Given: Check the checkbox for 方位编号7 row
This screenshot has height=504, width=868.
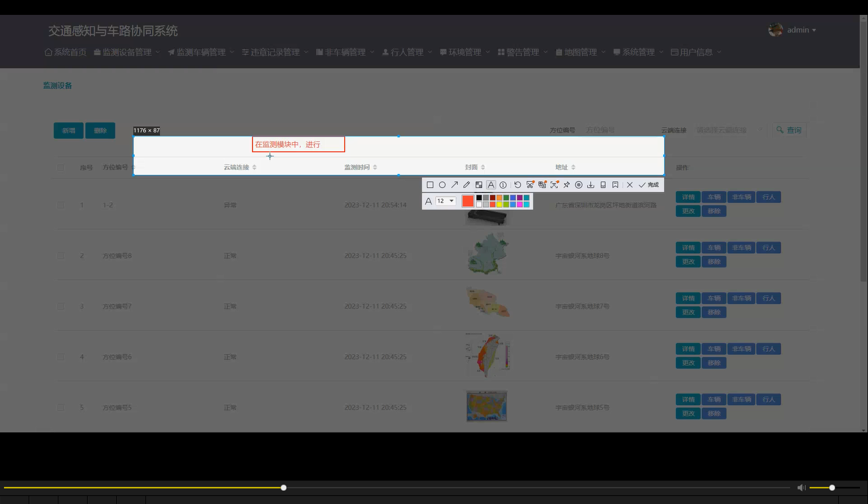Looking at the screenshot, I should [61, 306].
